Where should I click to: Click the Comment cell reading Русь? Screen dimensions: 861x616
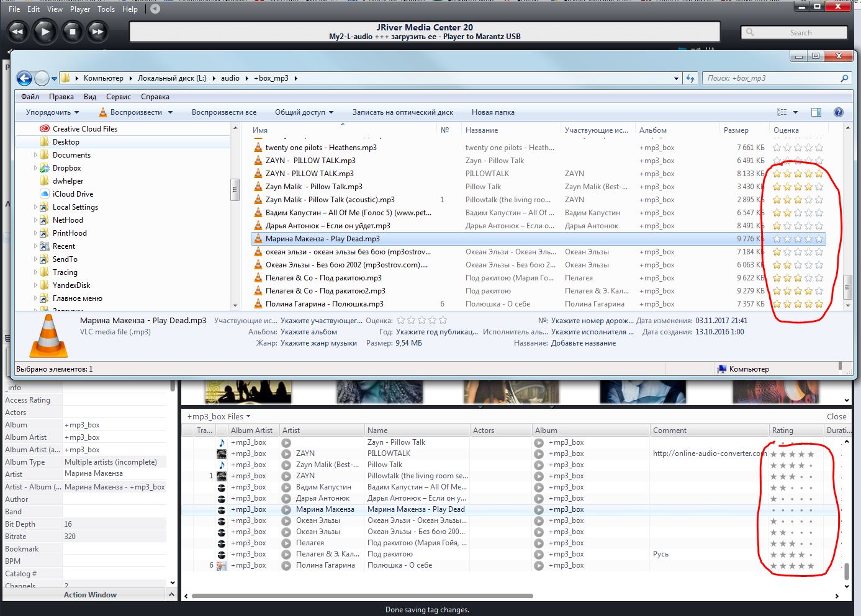pos(660,554)
